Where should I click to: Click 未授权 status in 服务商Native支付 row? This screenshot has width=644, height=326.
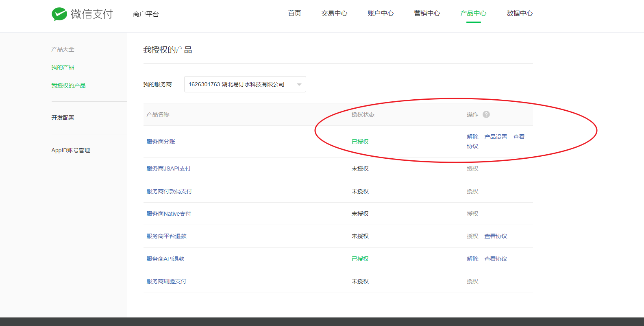(360, 214)
